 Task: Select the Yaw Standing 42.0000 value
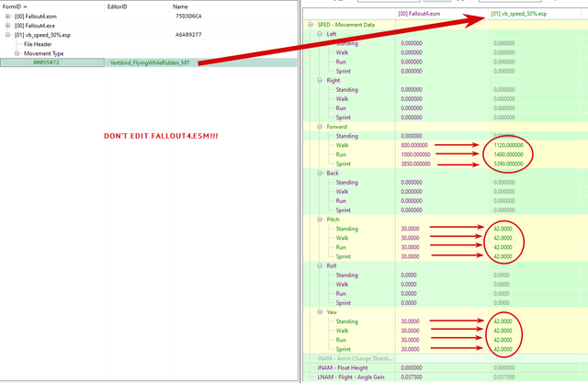pos(503,321)
